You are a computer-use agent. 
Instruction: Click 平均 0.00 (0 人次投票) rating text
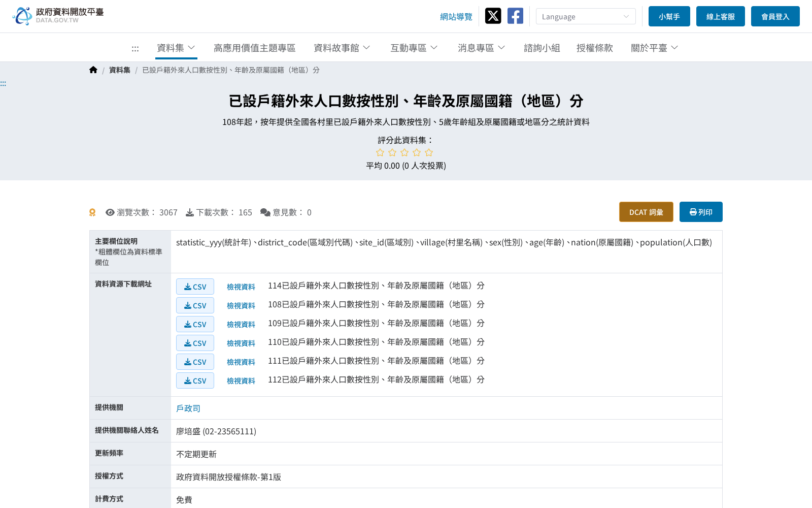pos(406,166)
